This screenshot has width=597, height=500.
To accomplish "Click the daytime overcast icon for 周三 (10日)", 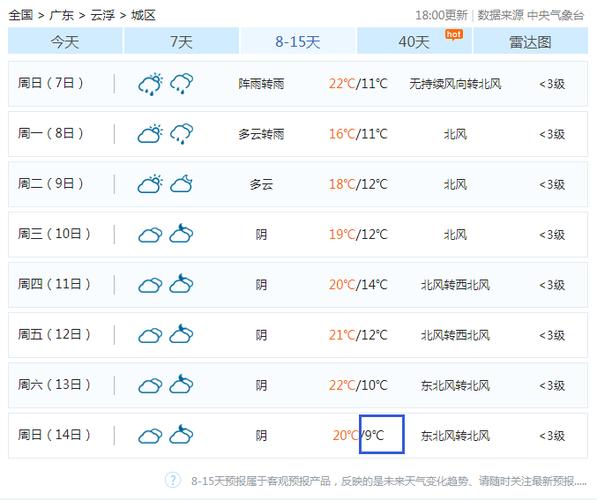I will (150, 235).
